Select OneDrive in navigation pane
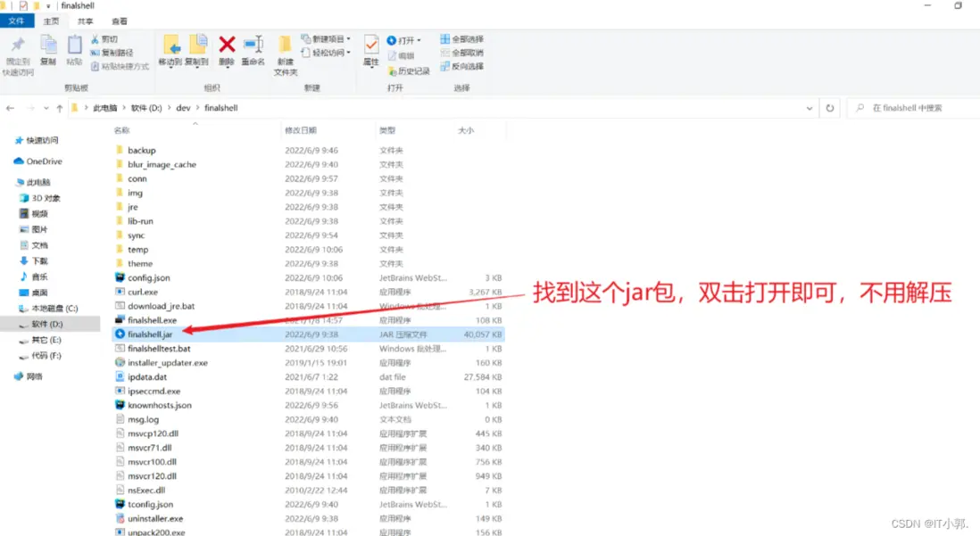Image resolution: width=980 pixels, height=536 pixels. (37, 161)
